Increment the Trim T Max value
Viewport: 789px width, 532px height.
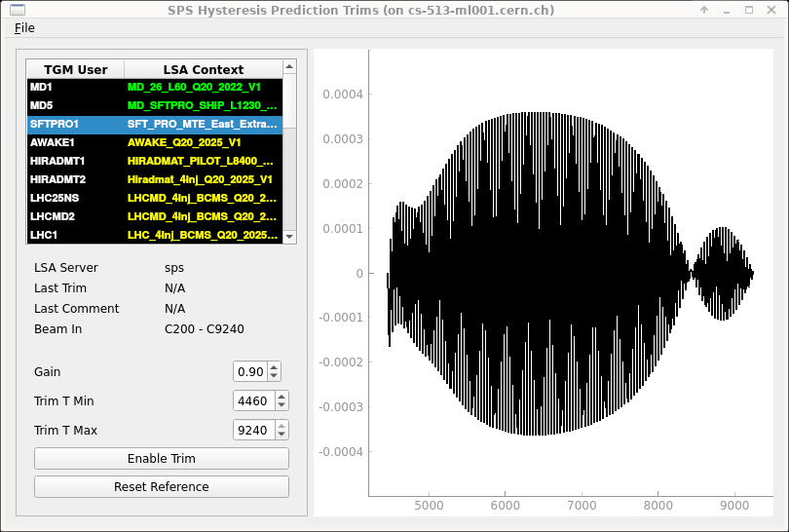(282, 426)
